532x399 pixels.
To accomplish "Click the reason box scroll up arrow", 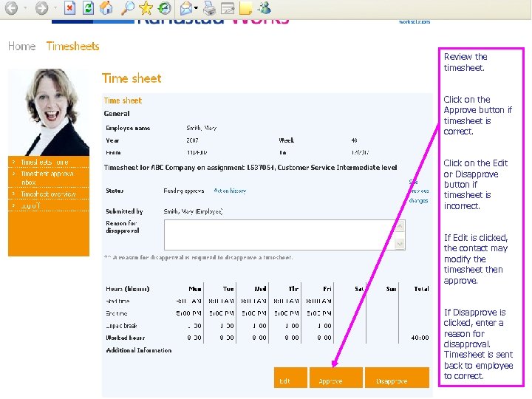I will point(400,225).
